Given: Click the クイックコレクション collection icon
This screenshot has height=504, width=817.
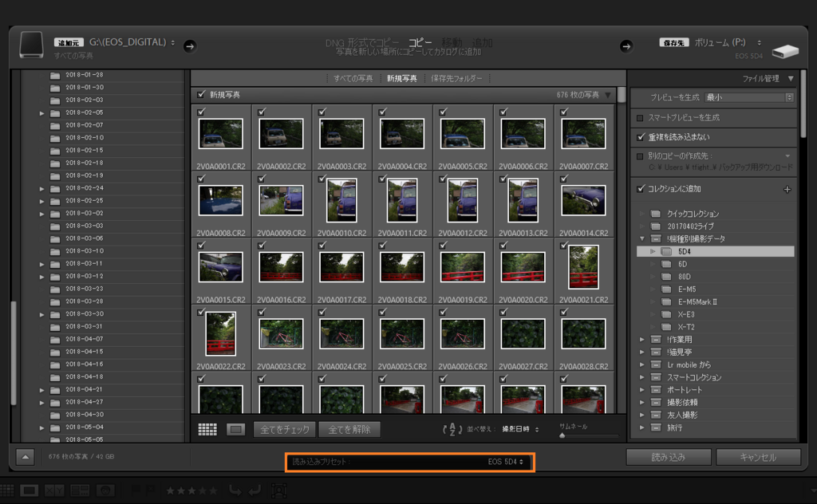Looking at the screenshot, I should click(x=656, y=214).
